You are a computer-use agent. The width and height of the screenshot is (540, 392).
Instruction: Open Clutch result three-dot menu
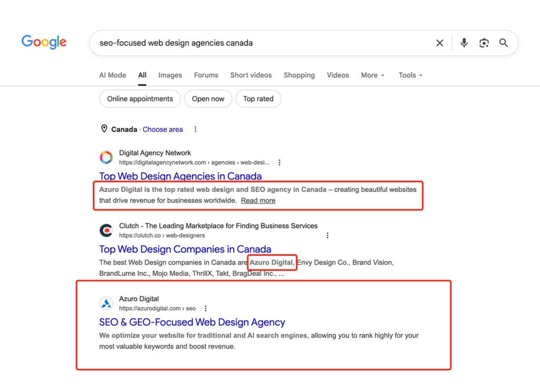tap(327, 236)
